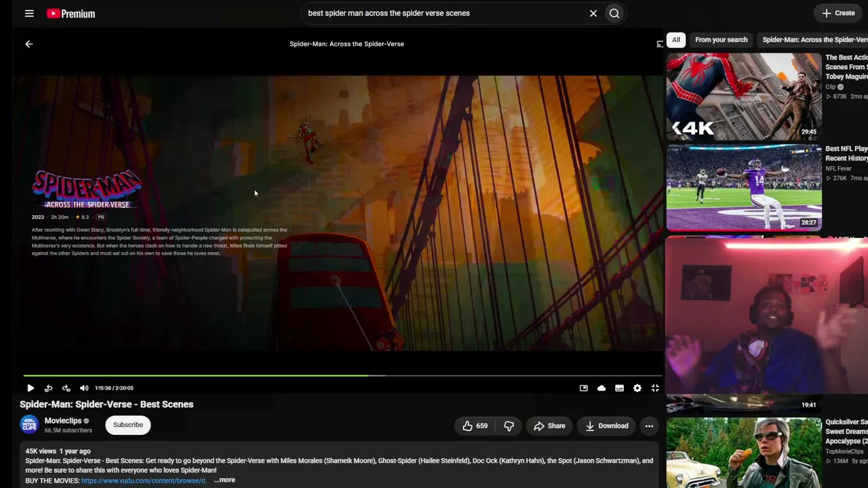This screenshot has width=868, height=488.
Task: Open the NFL plays video thumbnail
Action: (744, 188)
